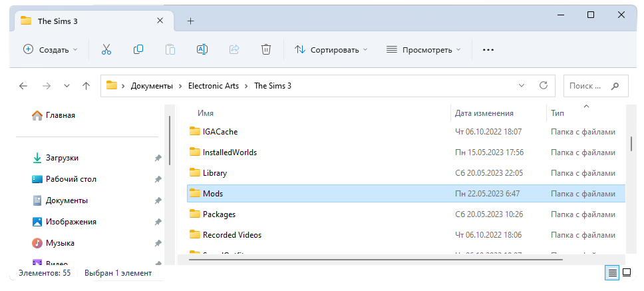Viewport: 644px width, 291px height.
Task: Switch to details view layout
Action: coord(611,272)
